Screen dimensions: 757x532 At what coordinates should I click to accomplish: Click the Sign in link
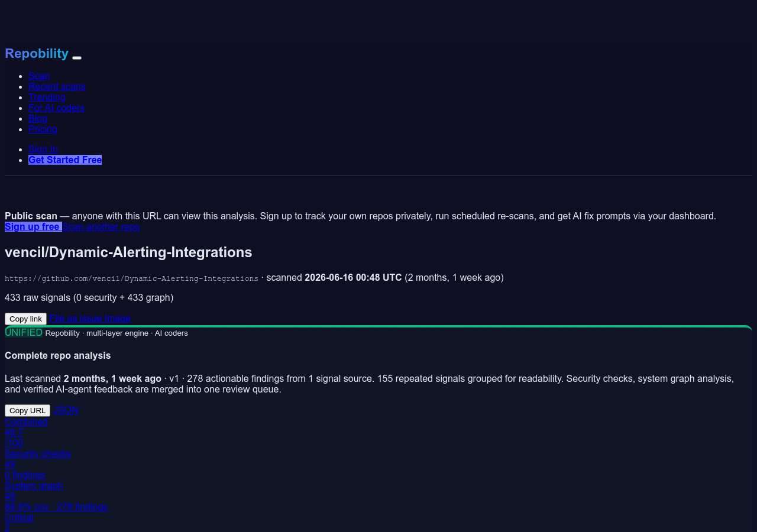point(43,149)
